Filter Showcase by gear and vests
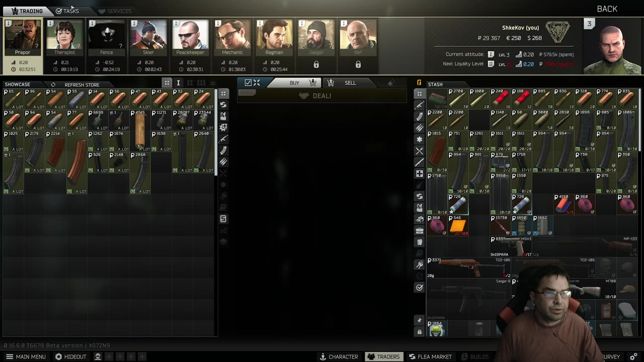644x362 pixels. [223, 116]
